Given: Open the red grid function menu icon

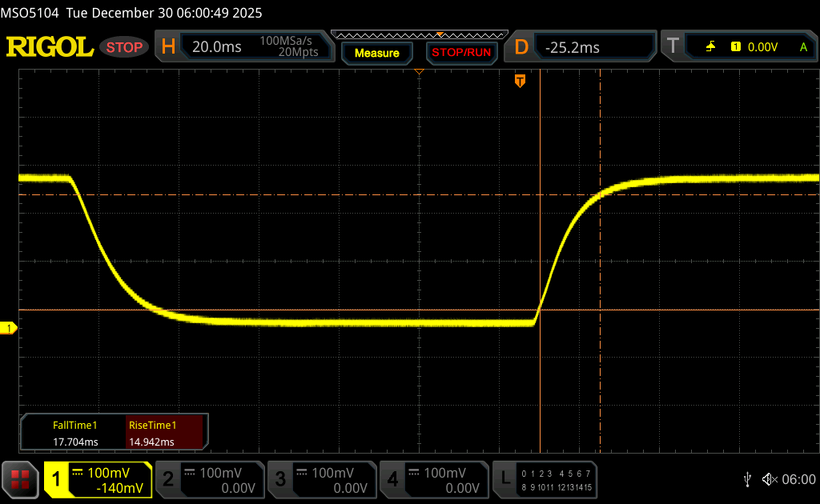Looking at the screenshot, I should [20, 479].
